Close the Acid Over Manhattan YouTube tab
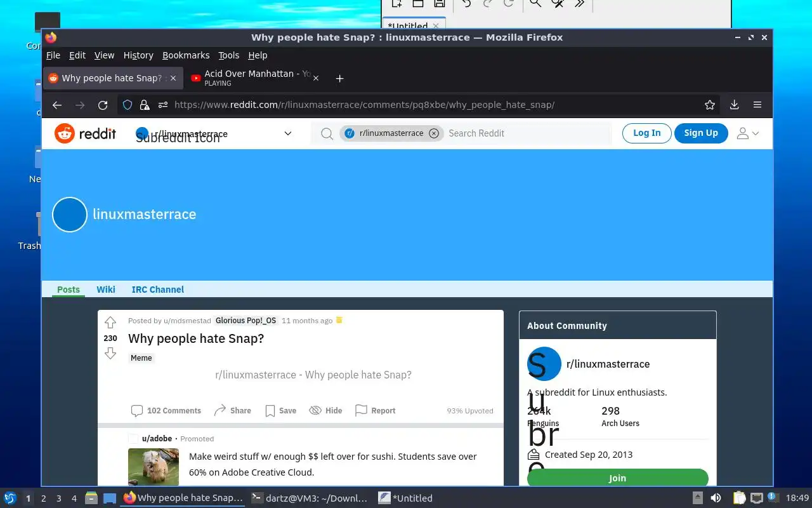Screen dimensions: 812x508 tap(316, 78)
